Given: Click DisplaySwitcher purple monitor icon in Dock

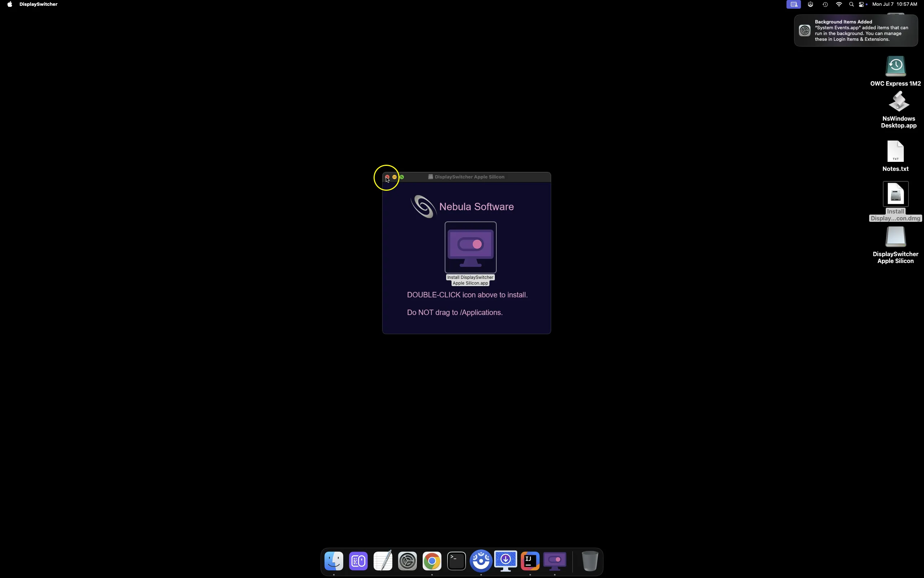Looking at the screenshot, I should point(555,561).
